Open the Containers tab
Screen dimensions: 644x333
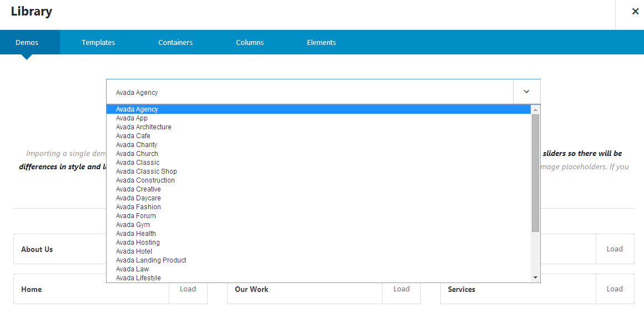click(175, 42)
